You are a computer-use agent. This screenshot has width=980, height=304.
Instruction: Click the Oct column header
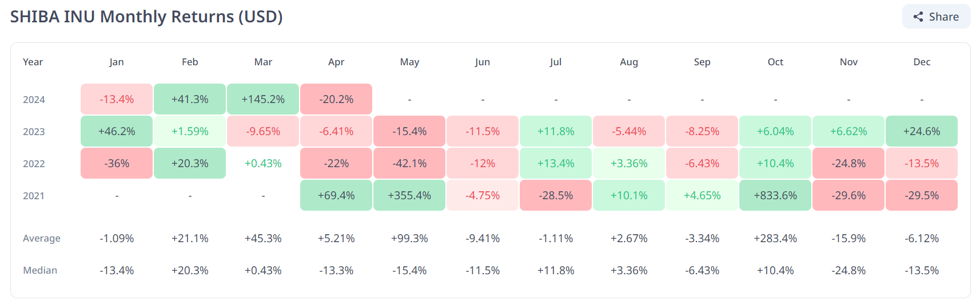click(x=775, y=62)
